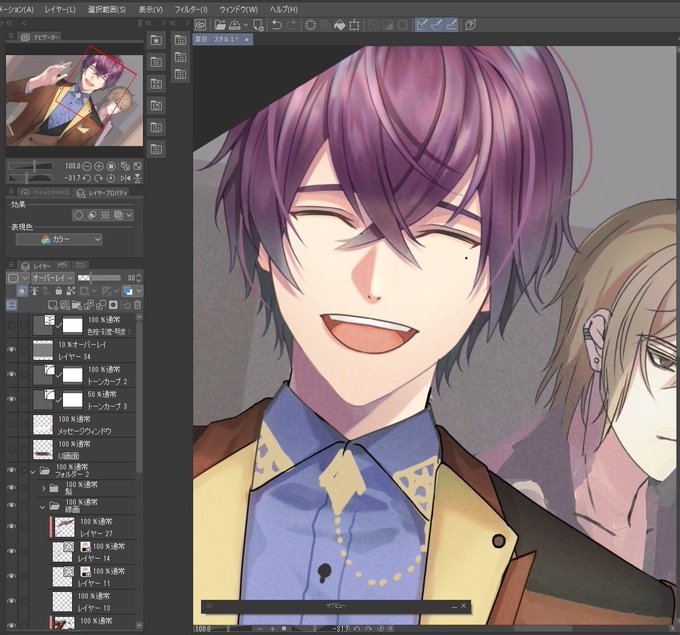680x635 pixels.
Task: Switch to レイヤープロパティ tab
Action: pyautogui.click(x=102, y=193)
